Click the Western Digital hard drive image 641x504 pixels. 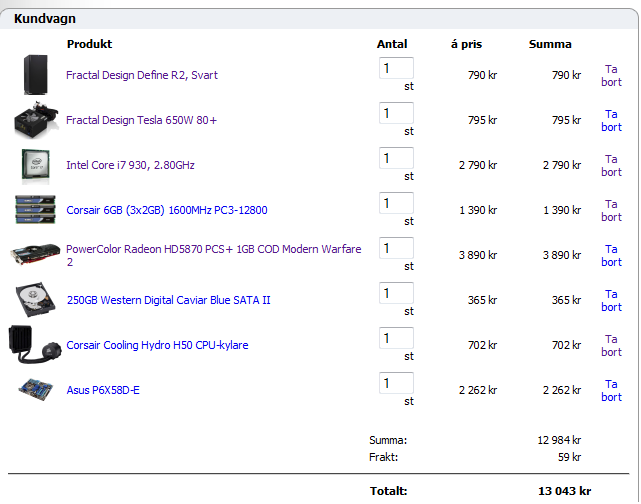(36, 300)
